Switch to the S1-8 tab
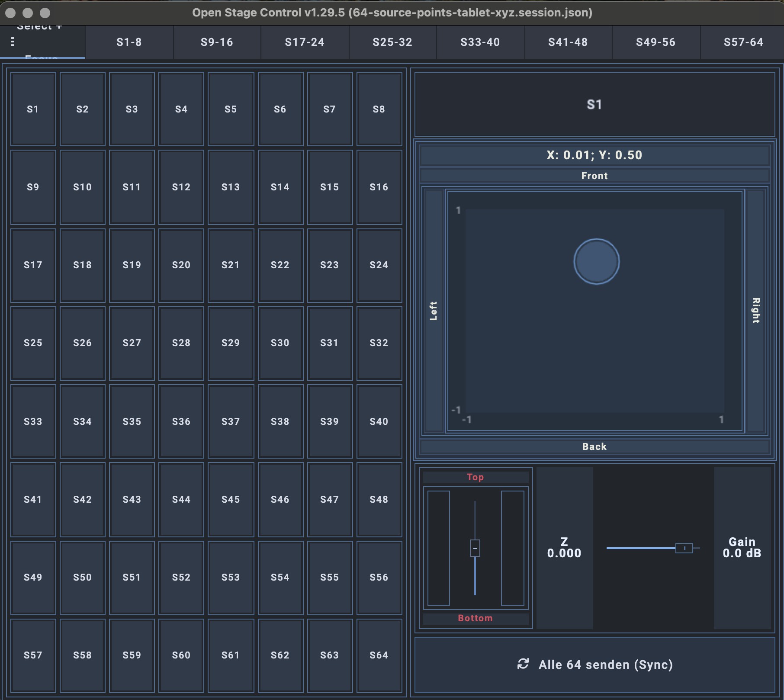 [129, 42]
